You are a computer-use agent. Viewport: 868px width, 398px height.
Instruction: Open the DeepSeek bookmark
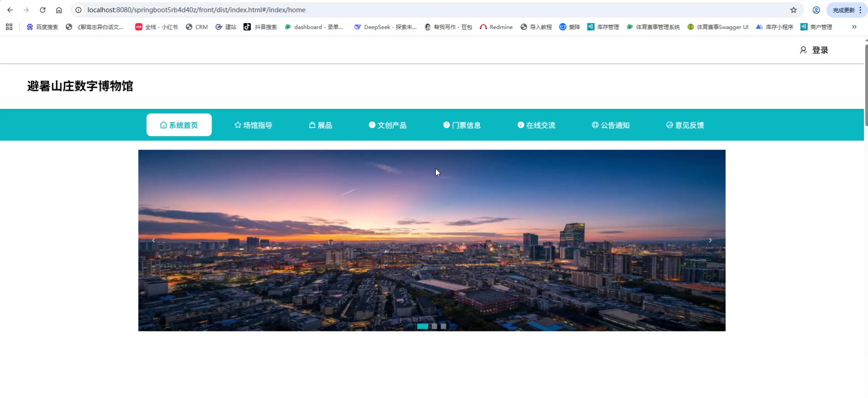pyautogui.click(x=385, y=27)
